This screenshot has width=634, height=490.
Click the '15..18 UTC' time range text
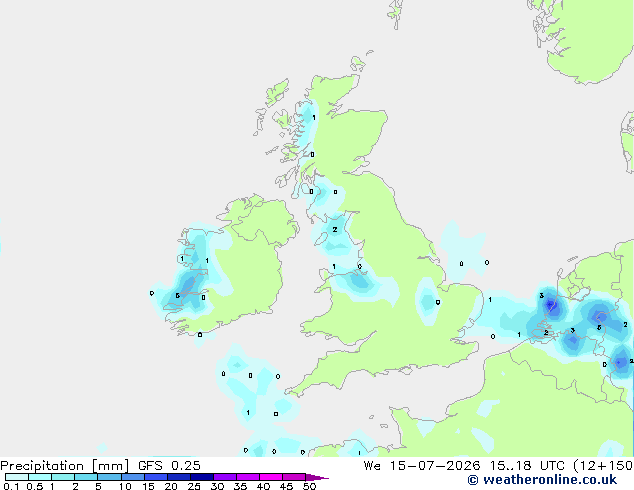tap(527, 466)
